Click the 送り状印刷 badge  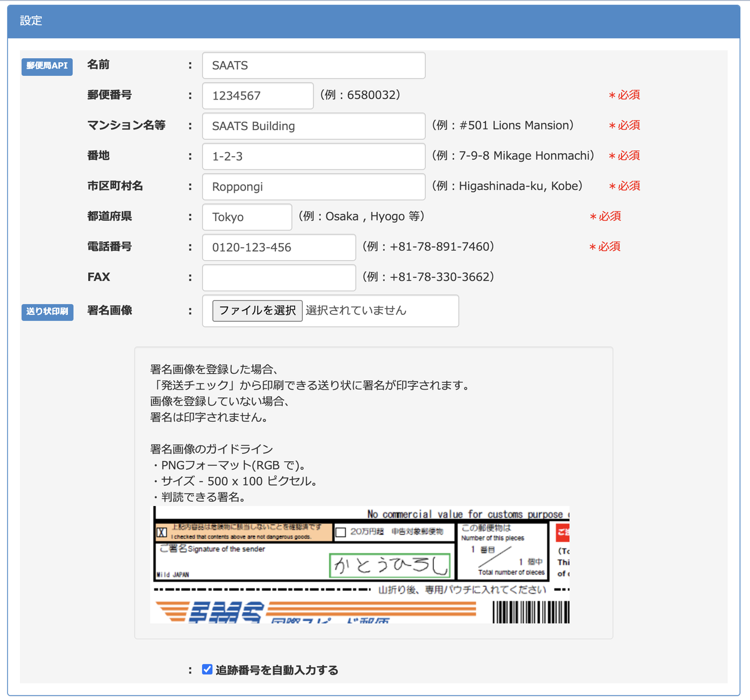(x=47, y=312)
